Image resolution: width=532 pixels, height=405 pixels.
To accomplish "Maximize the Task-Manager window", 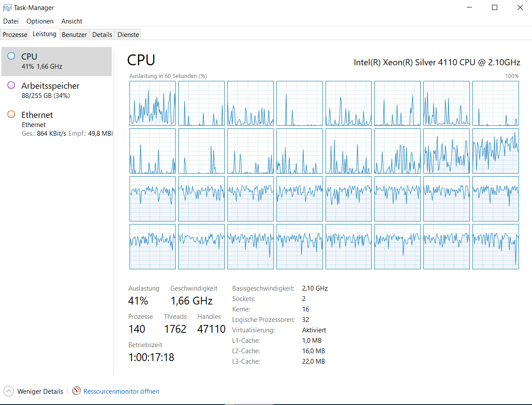I will point(495,7).
